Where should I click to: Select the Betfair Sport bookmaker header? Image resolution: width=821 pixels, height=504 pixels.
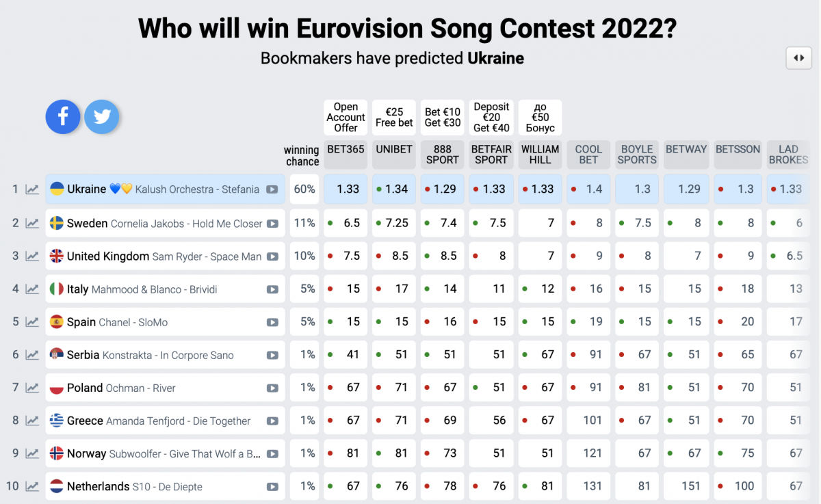tap(491, 155)
